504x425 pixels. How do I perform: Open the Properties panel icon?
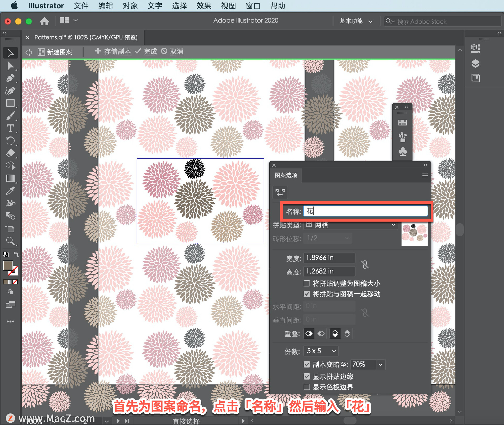(475, 49)
